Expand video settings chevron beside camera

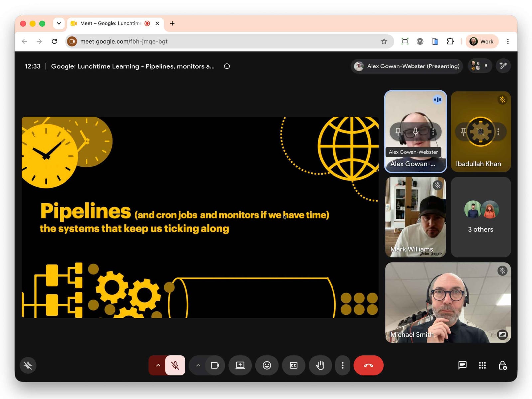tap(198, 365)
